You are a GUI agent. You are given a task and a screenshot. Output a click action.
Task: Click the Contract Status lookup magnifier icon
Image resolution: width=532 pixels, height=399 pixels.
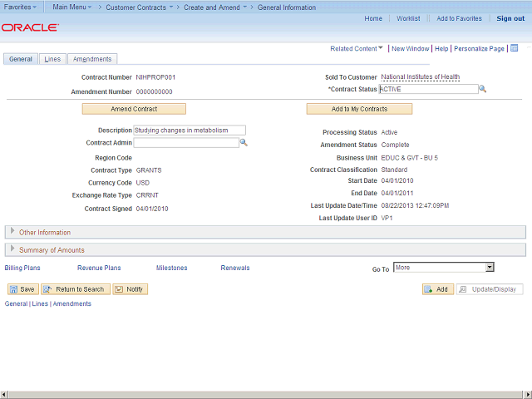pyautogui.click(x=482, y=89)
